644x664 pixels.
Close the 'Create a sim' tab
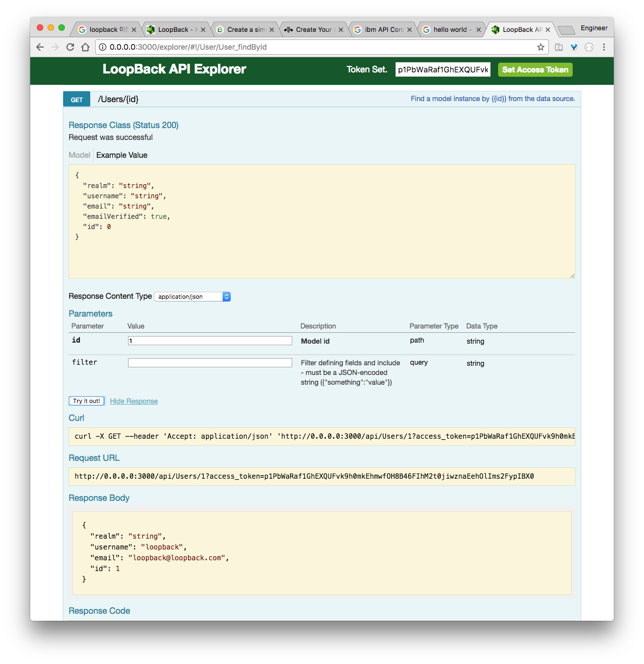[x=272, y=30]
